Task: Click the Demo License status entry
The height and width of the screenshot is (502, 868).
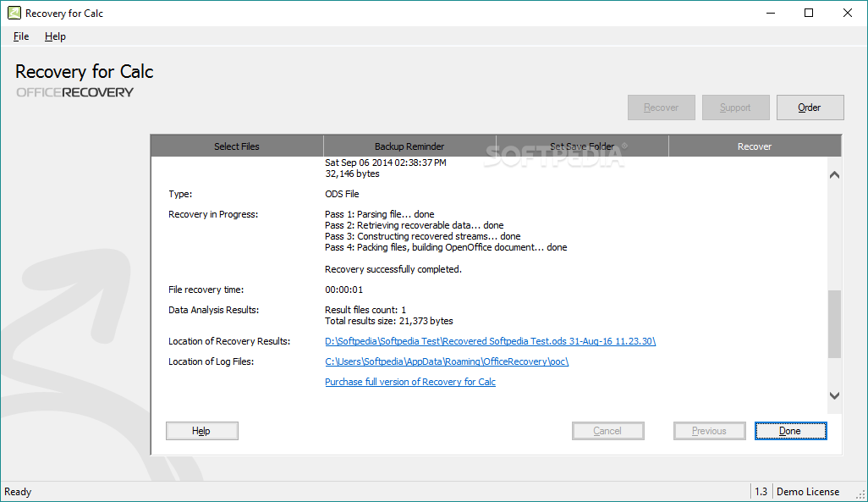Action: (x=808, y=492)
